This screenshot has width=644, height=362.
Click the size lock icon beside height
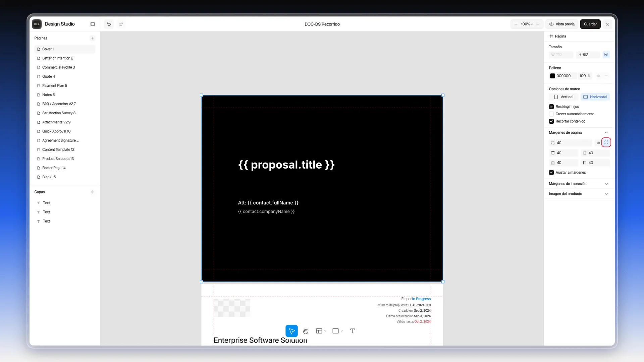tap(606, 55)
